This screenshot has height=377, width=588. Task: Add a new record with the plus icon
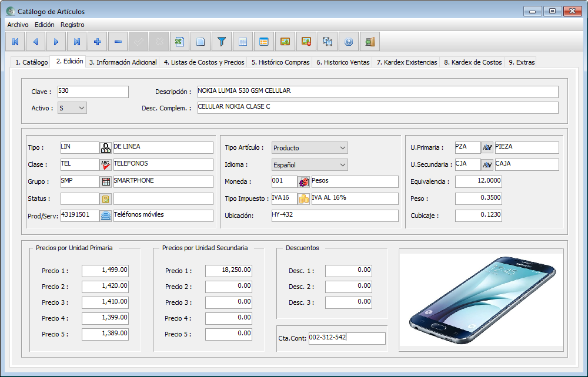click(x=98, y=42)
